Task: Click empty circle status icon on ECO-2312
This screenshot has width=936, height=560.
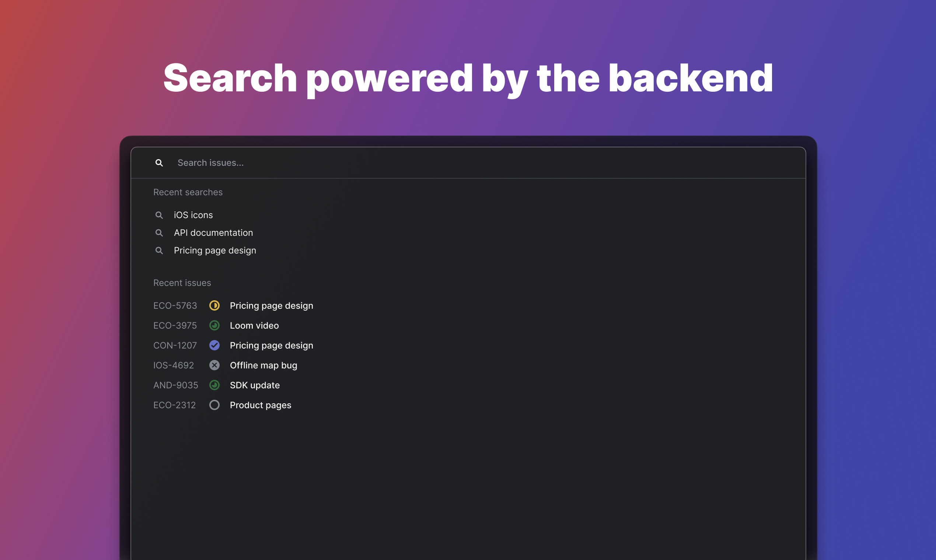Action: (214, 405)
